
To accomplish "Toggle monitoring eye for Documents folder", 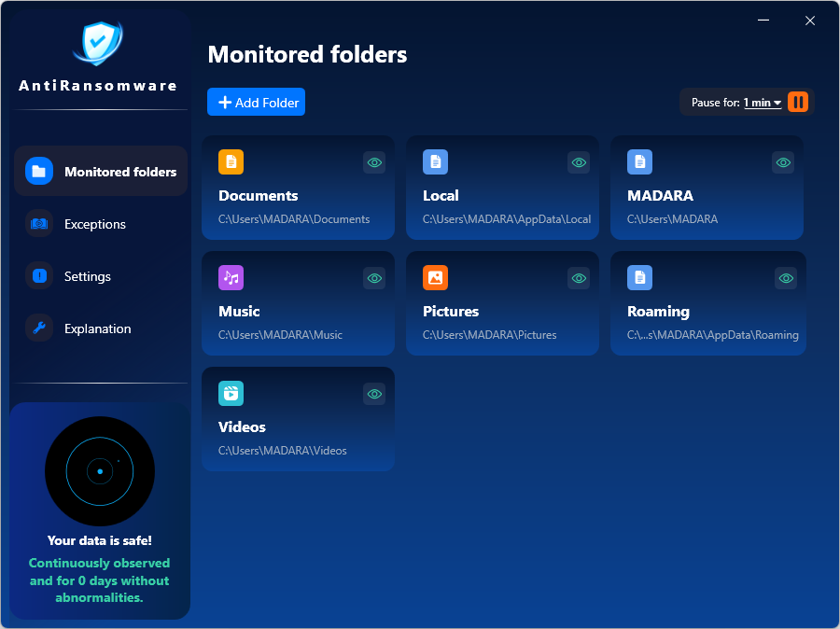I will pos(374,162).
